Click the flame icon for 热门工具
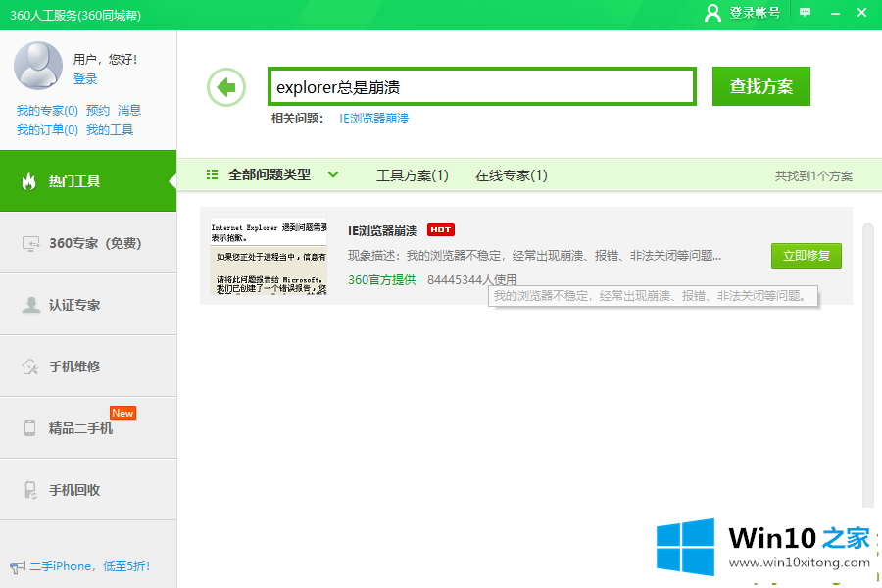 (x=28, y=181)
